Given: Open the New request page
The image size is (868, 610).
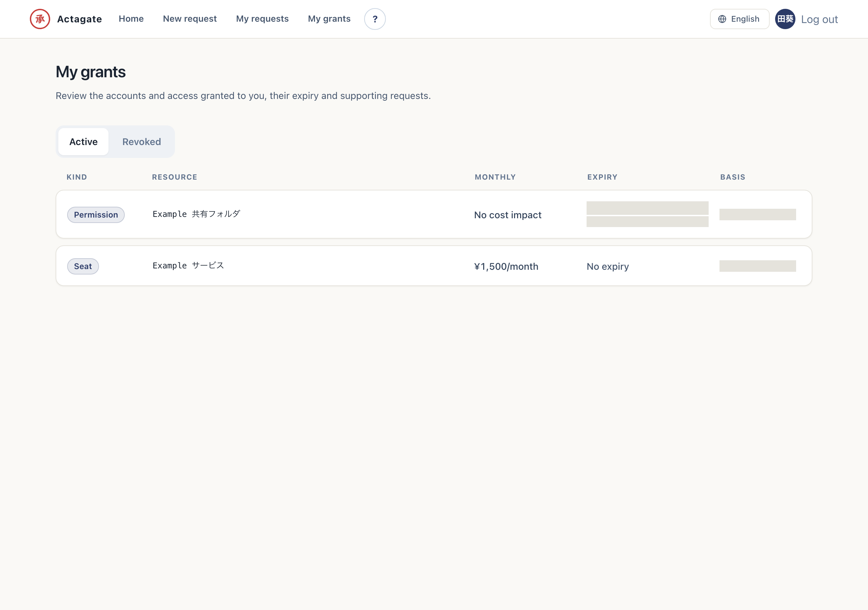Looking at the screenshot, I should 190,19.
